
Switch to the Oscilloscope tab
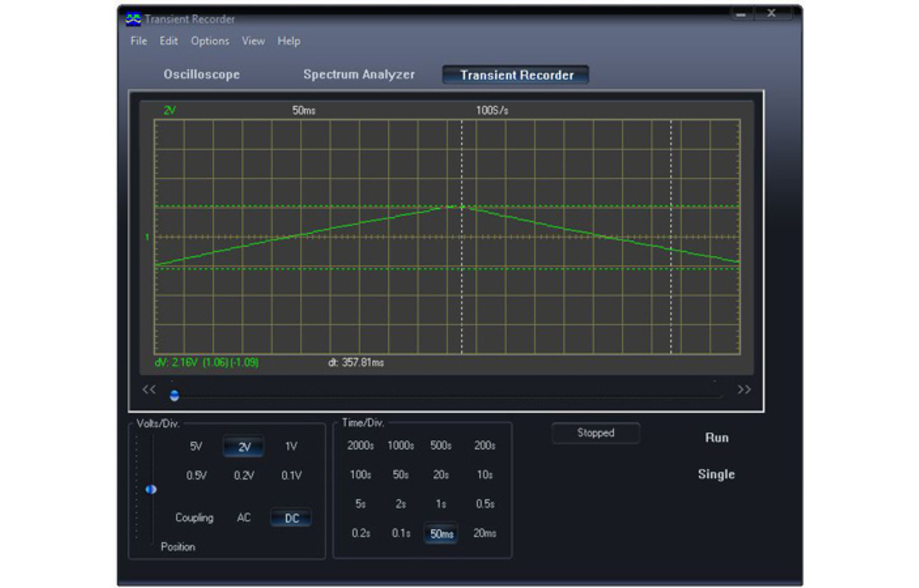(201, 74)
